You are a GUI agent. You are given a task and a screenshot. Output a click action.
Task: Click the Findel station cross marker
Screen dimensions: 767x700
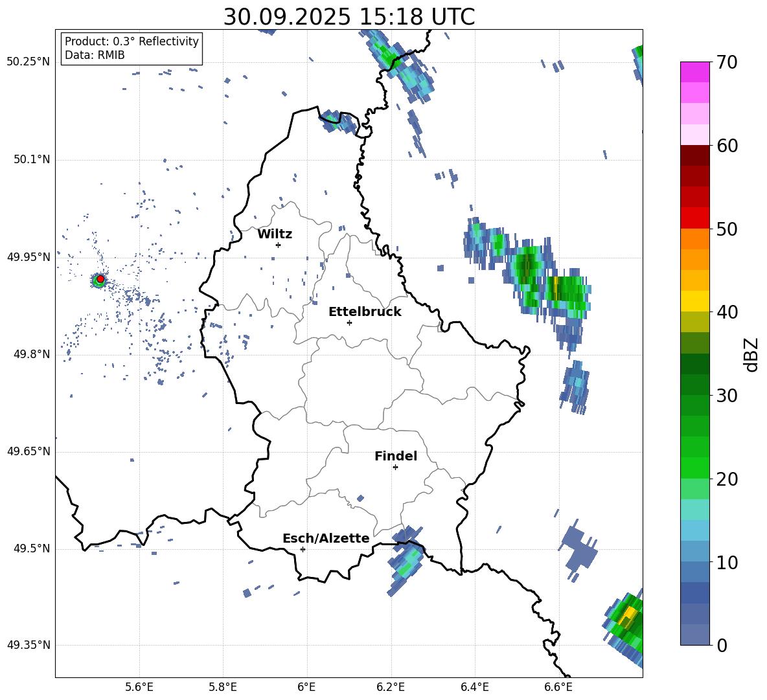(395, 468)
